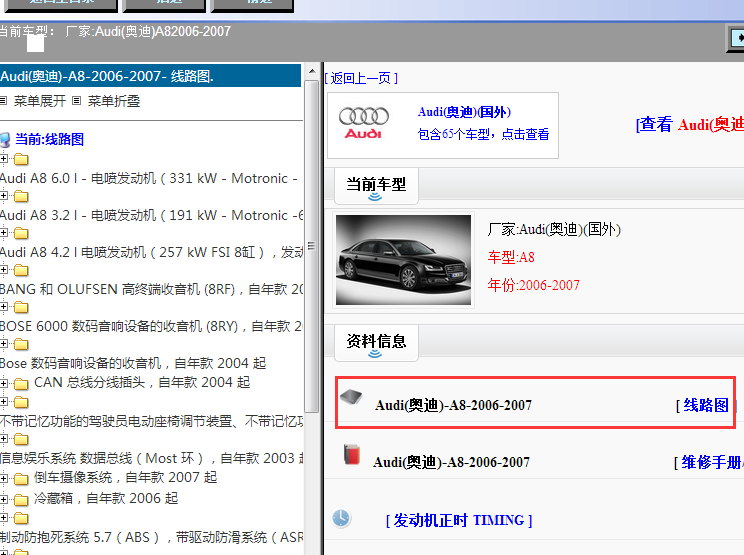Viewport: 744px width, 555px height.
Task: Click the gray chip icon beside 线路图 row
Action: 351,397
